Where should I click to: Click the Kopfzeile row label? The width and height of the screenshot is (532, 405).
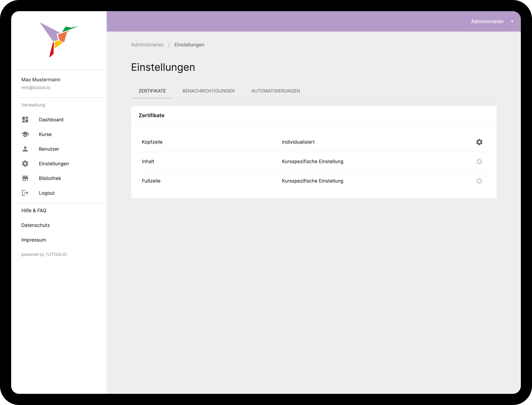coord(152,142)
